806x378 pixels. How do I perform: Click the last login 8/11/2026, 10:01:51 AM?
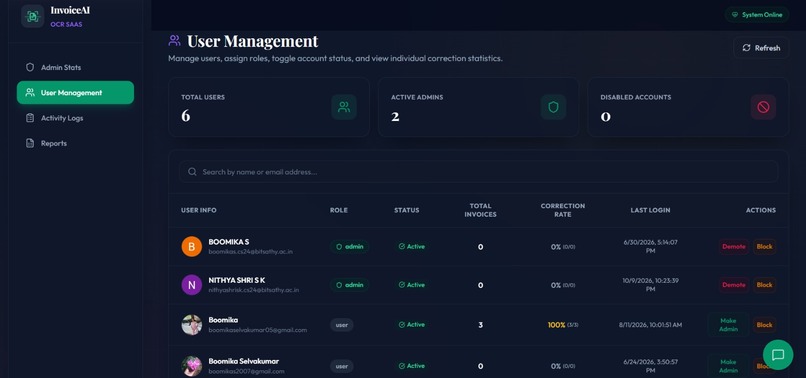(x=650, y=325)
